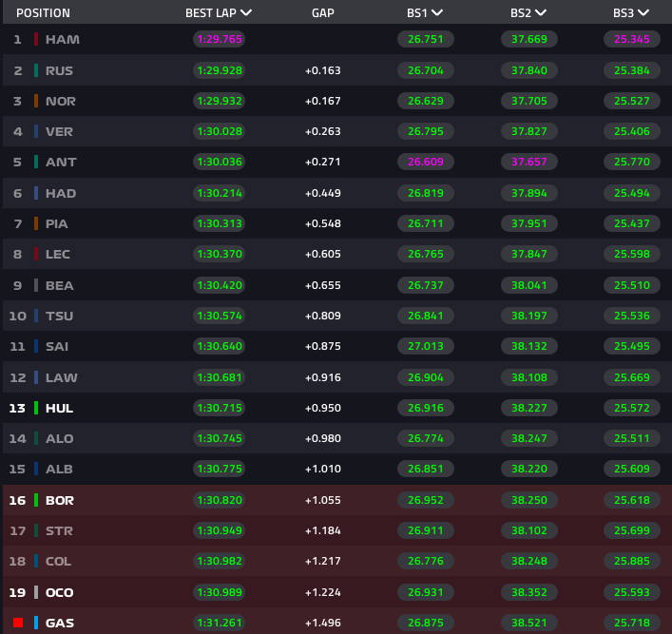This screenshot has height=634, width=672.
Task: Click the red square icon beside GAS
Action: tap(17, 623)
